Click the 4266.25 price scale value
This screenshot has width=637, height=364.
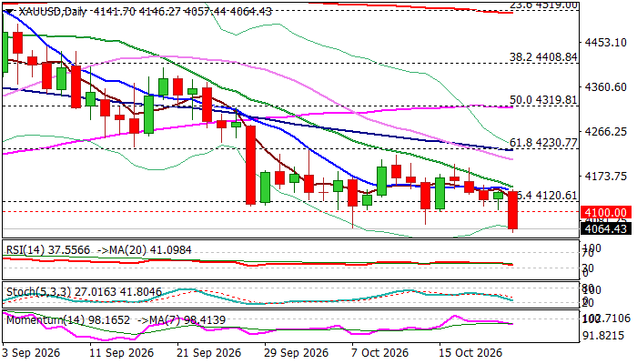pyautogui.click(x=606, y=132)
